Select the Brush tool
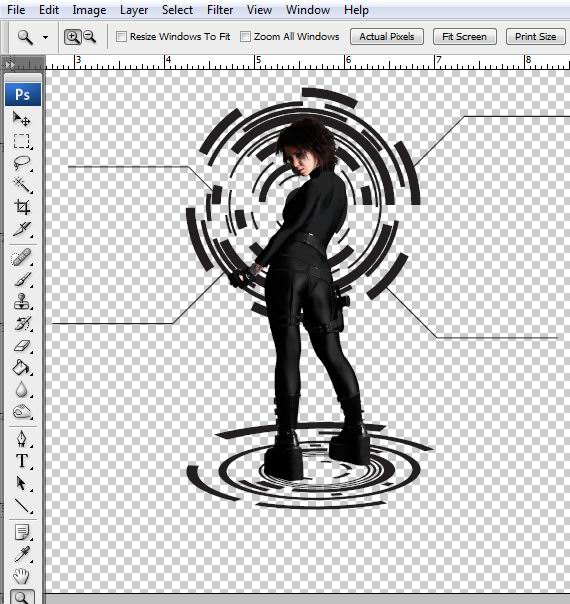The width and height of the screenshot is (570, 604). tap(22, 280)
